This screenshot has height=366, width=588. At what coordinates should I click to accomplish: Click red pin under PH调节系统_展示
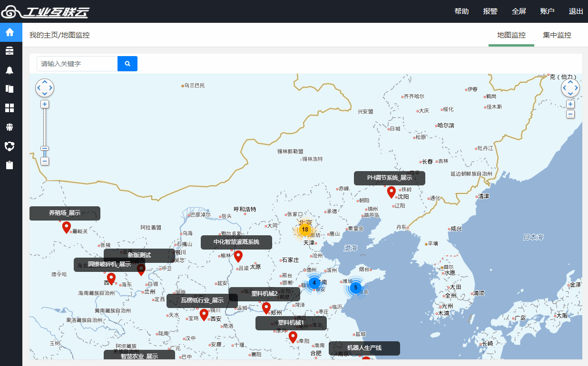click(392, 192)
